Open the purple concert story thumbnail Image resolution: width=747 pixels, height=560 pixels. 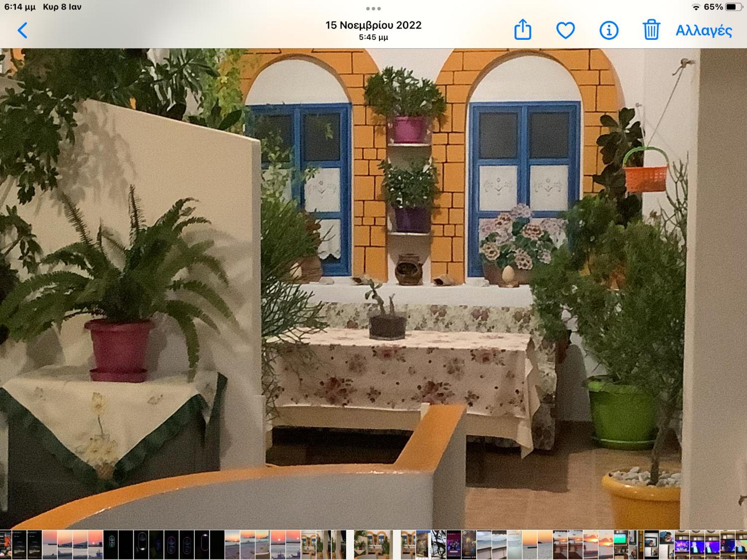coord(453,545)
